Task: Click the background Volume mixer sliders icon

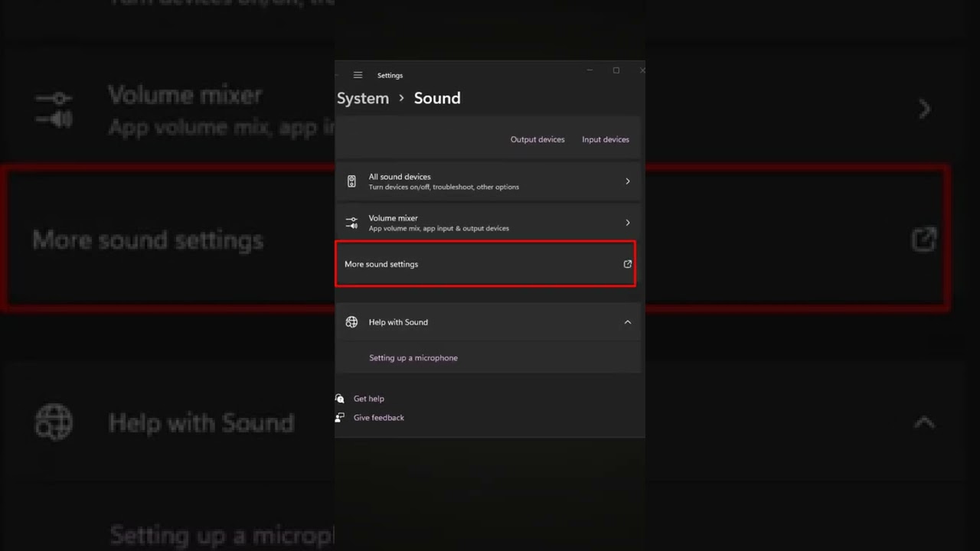Action: tap(54, 109)
